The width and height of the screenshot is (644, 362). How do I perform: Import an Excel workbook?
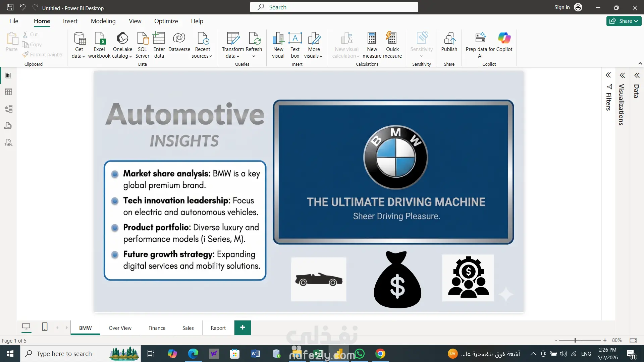click(99, 45)
